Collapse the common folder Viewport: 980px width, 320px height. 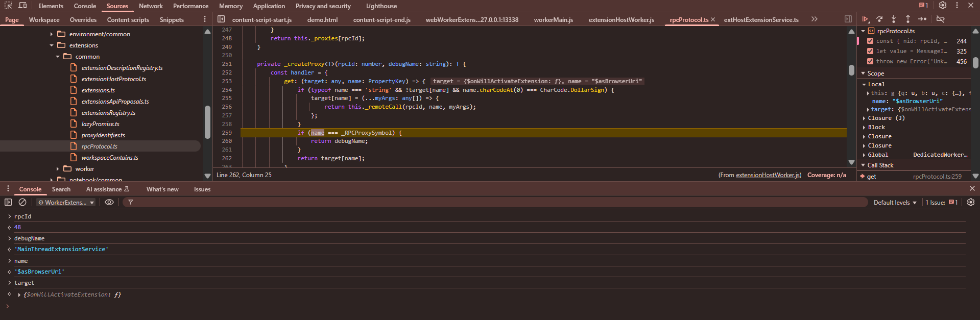58,57
